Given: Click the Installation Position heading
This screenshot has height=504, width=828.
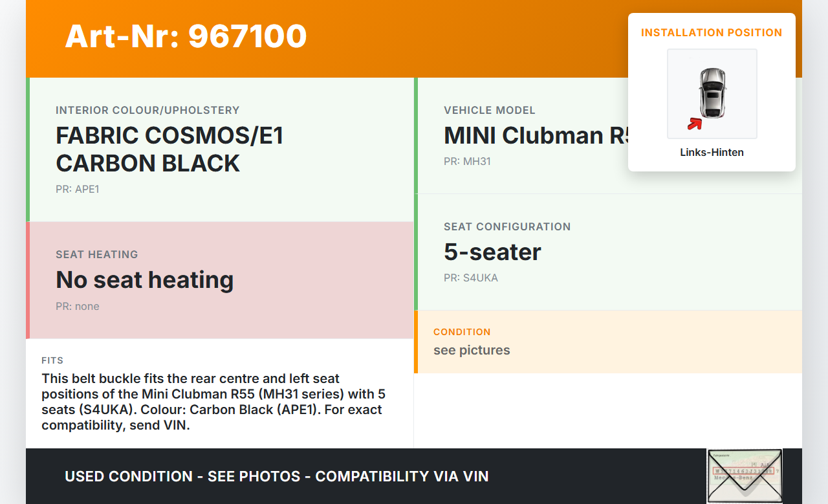Looking at the screenshot, I should 712,33.
